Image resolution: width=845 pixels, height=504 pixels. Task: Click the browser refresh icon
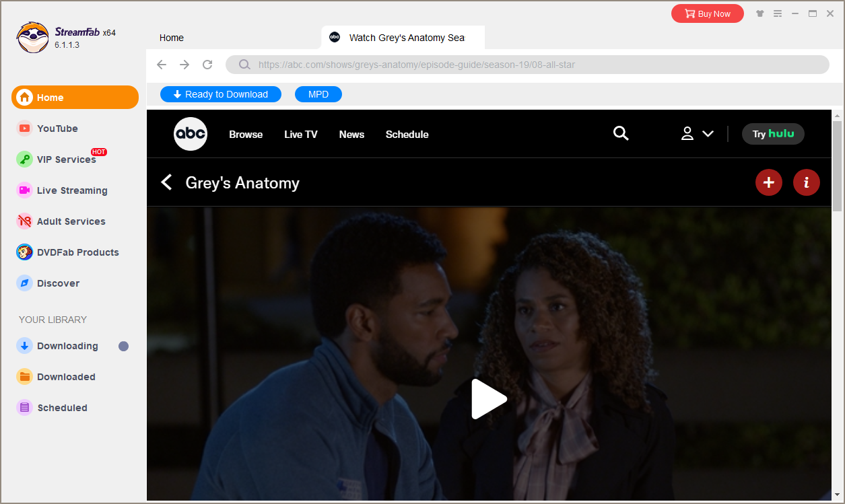pos(207,65)
